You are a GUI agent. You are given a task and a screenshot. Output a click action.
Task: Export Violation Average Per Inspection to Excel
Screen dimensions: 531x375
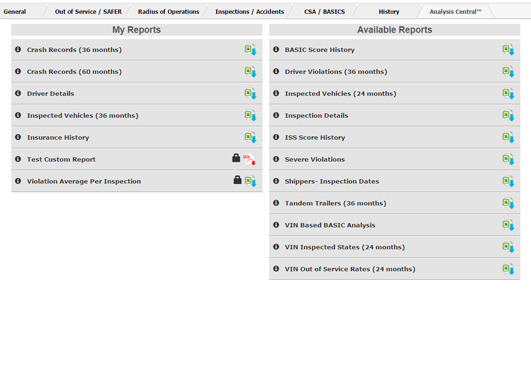251,181
